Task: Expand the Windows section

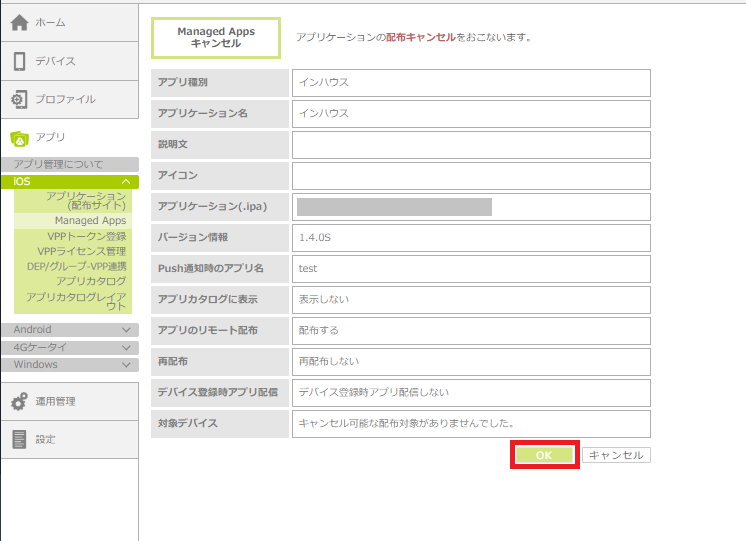Action: click(126, 364)
